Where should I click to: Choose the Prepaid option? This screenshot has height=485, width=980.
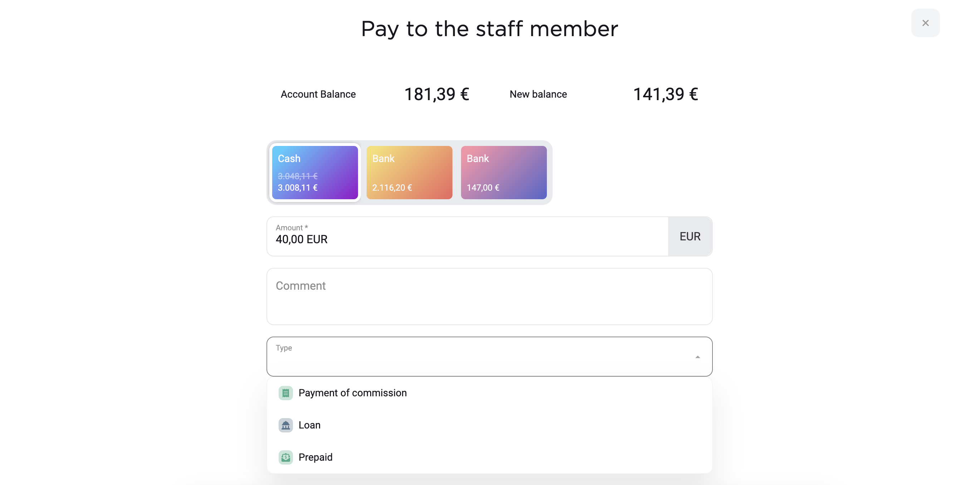click(489, 457)
